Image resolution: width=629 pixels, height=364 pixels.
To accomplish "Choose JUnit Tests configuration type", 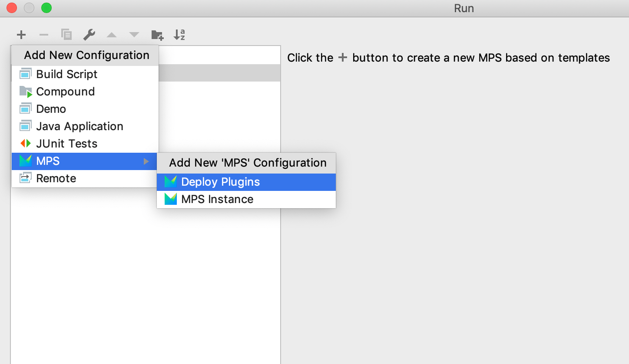I will click(66, 144).
